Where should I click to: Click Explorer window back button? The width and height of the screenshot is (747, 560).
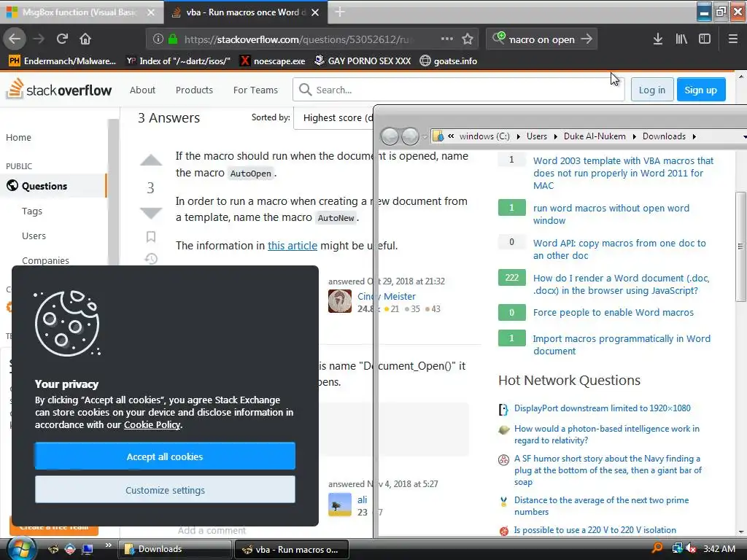[x=390, y=136]
